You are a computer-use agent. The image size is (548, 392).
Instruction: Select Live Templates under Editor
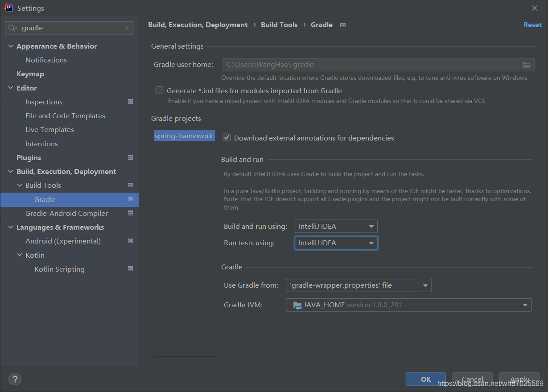click(x=49, y=130)
